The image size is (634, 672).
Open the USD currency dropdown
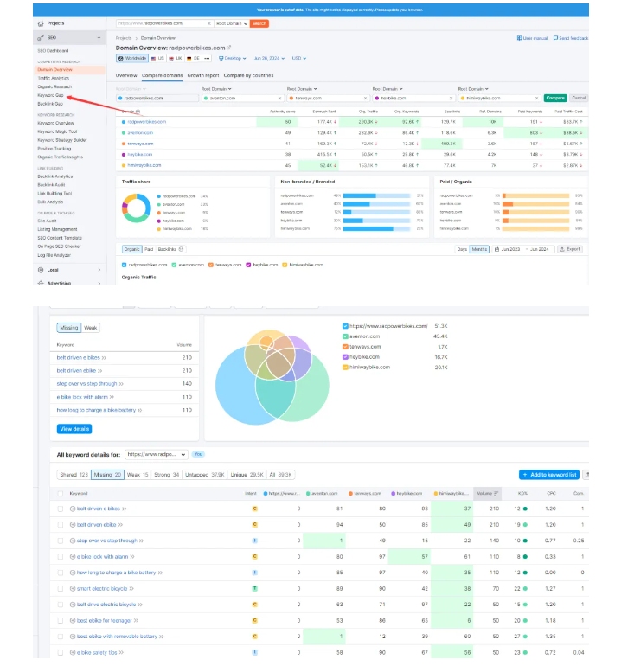299,58
